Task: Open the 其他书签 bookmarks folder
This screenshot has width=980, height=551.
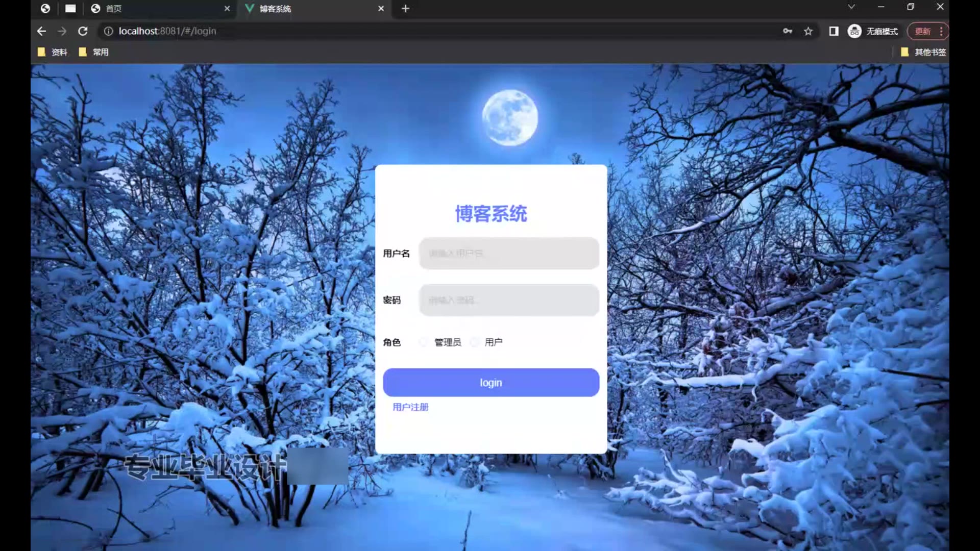Action: (924, 52)
